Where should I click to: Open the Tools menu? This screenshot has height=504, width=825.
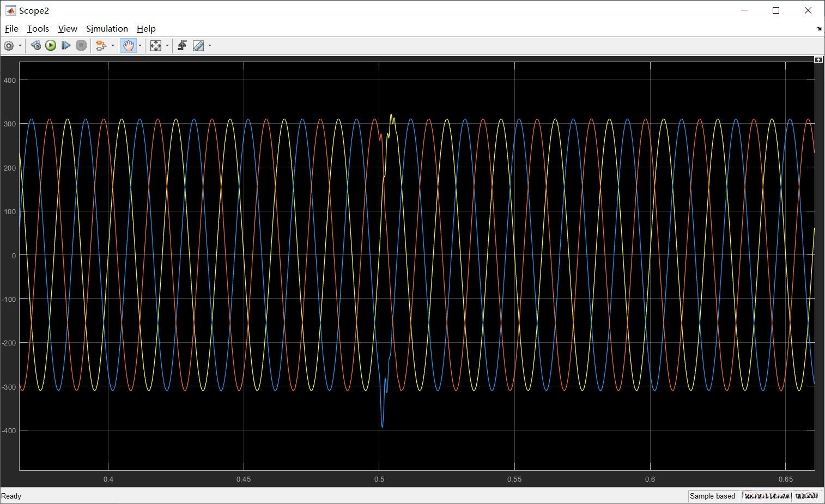click(38, 28)
